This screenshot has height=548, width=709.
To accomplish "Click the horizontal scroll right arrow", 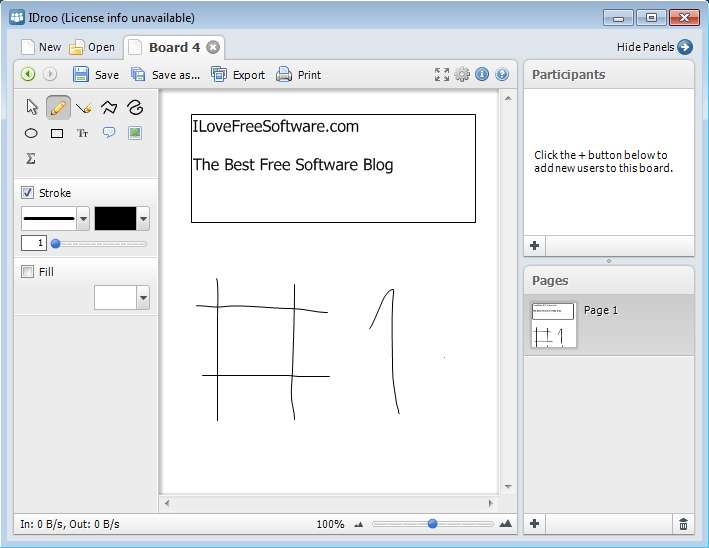I will tap(490, 503).
